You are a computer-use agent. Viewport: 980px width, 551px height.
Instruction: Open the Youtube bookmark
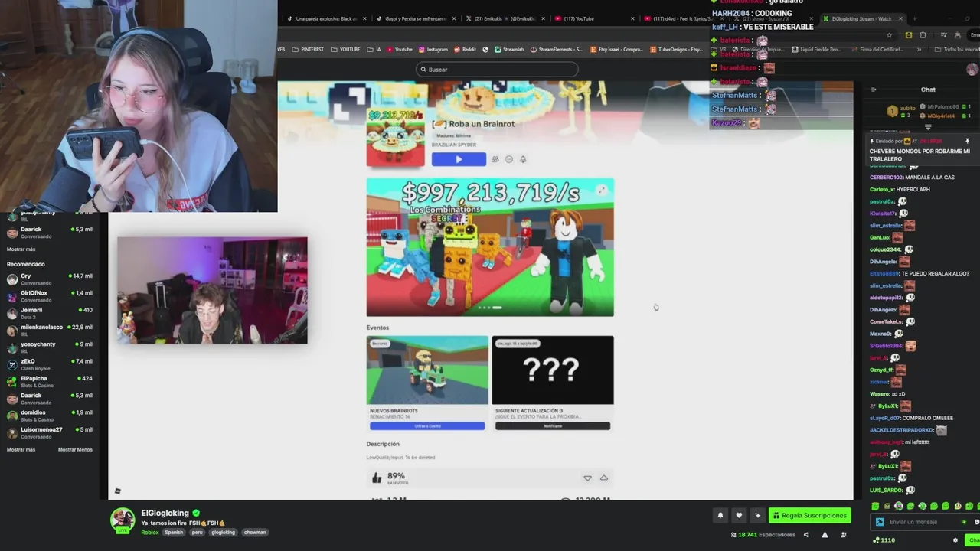tap(400, 49)
